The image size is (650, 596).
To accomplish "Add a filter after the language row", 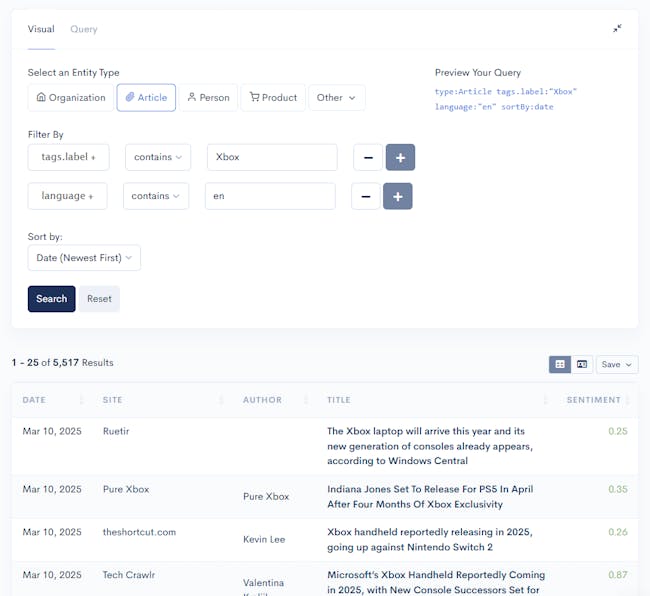I will (398, 197).
